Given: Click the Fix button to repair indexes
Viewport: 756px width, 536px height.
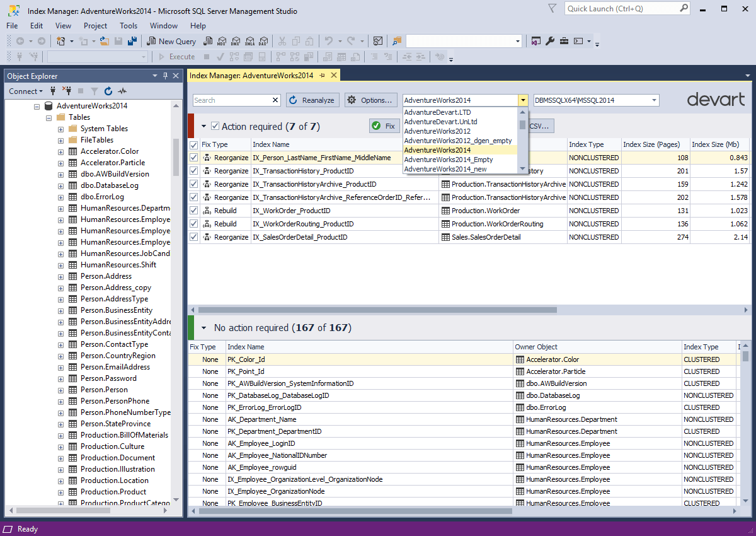Looking at the screenshot, I should [x=384, y=125].
